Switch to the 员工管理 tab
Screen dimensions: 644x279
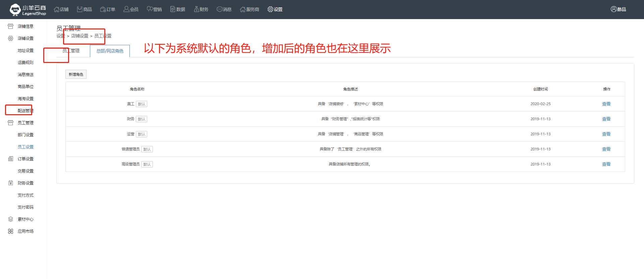pos(71,51)
